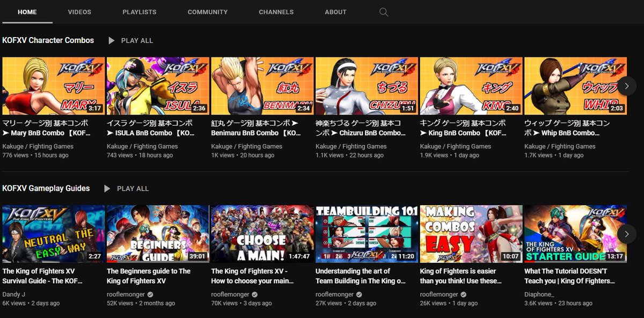644x318 pixels.
Task: Open the PLAYLISTS tab
Action: pos(140,12)
